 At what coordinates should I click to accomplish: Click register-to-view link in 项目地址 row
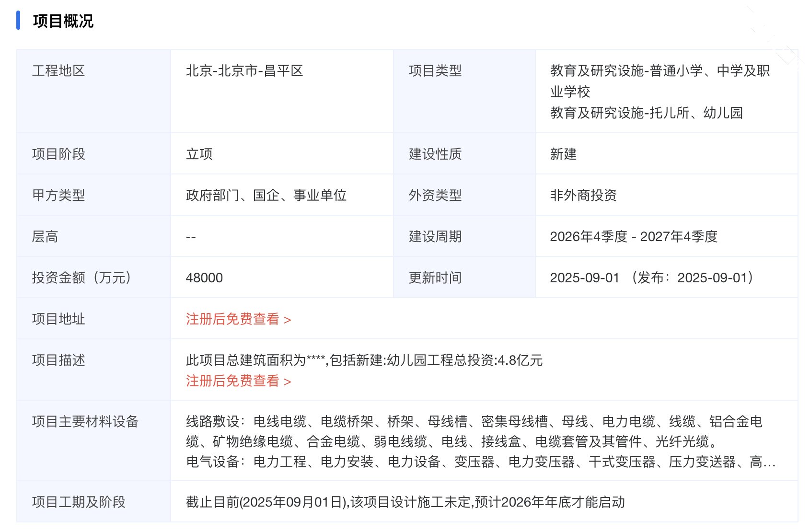pyautogui.click(x=238, y=319)
